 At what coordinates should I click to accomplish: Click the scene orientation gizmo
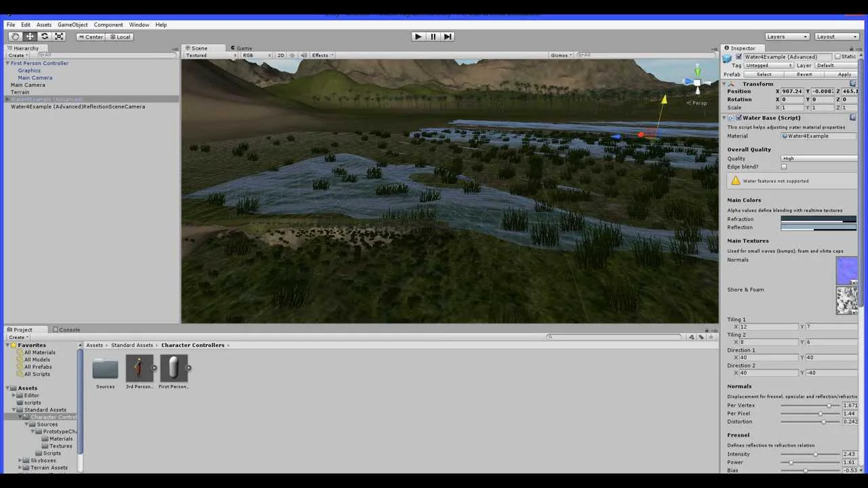pos(696,81)
